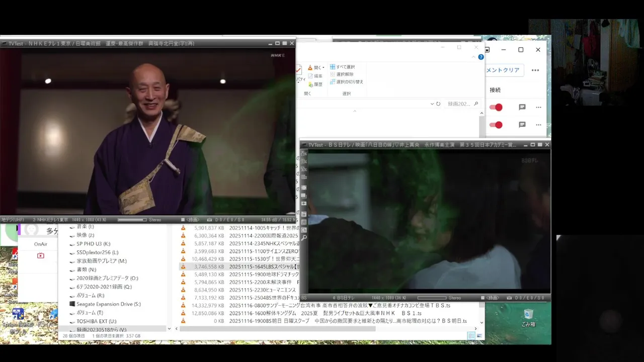This screenshot has width=644, height=362.
Task: Open channel selector 2: NHKEテレ1東京
Action: click(x=50, y=220)
